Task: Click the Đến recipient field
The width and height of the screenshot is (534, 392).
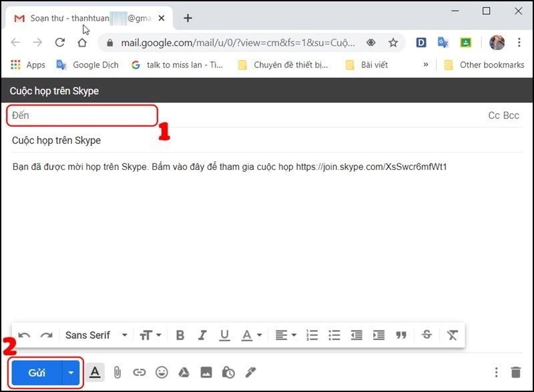Action: (80, 115)
